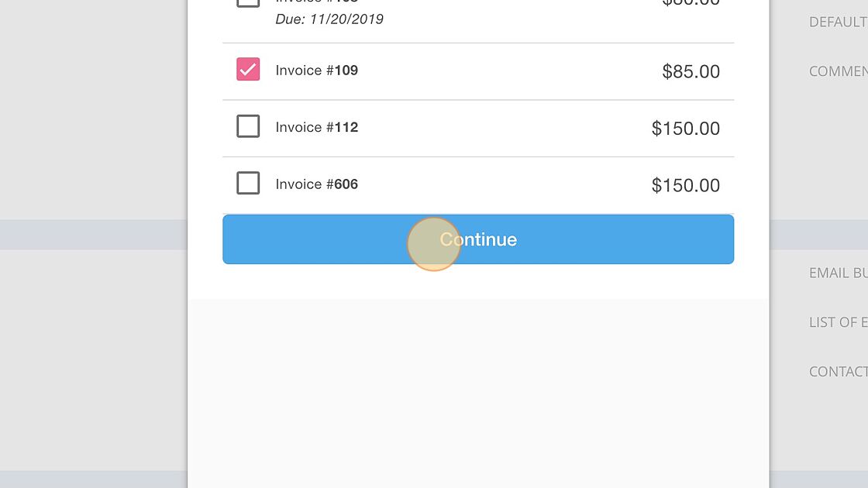868x488 pixels.
Task: Select the Invoice #109 label
Action: (x=317, y=70)
